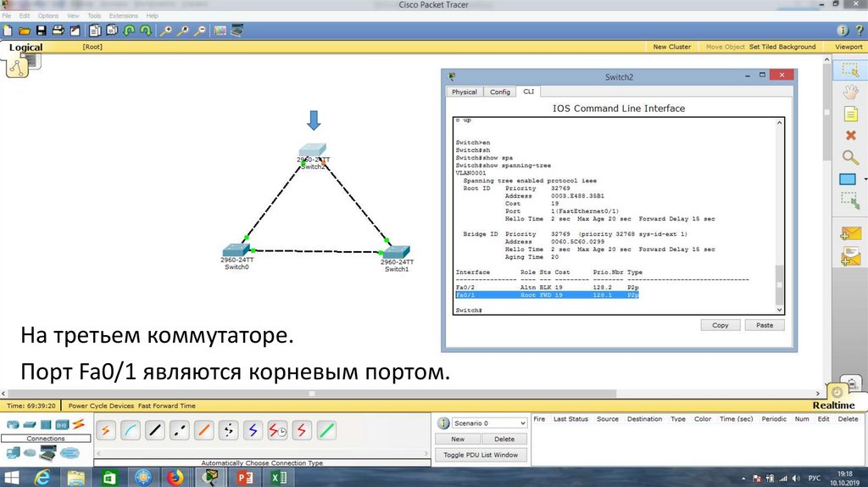This screenshot has height=487, width=868.
Task: Redo the action with green arrow
Action: pyautogui.click(x=146, y=31)
